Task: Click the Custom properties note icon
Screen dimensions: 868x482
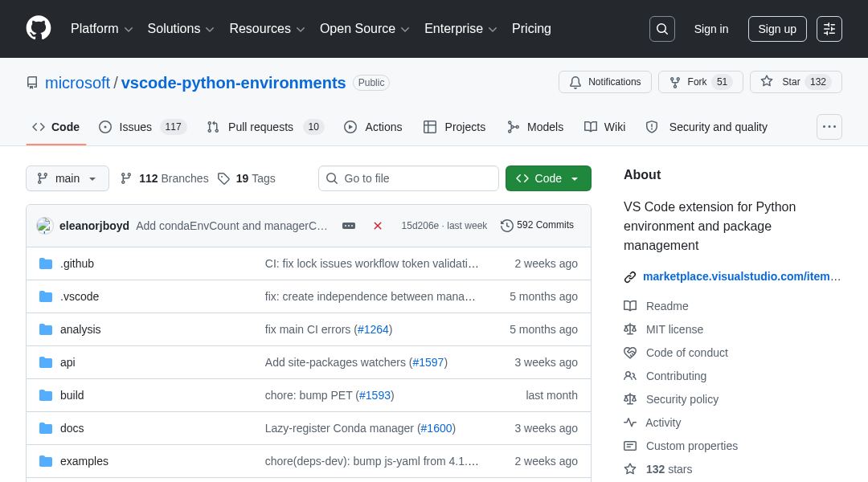Action: coord(630,446)
